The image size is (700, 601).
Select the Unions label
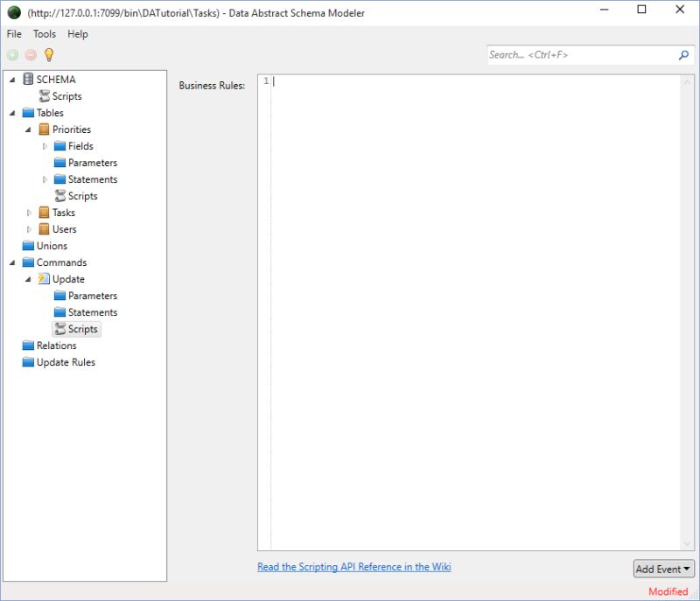pyautogui.click(x=52, y=246)
